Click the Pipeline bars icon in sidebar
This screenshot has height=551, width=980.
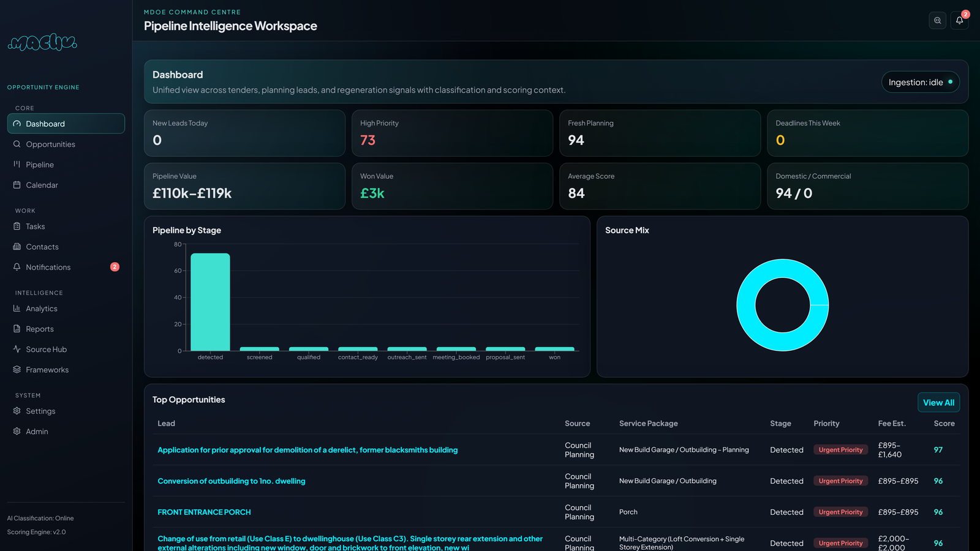pos(17,164)
